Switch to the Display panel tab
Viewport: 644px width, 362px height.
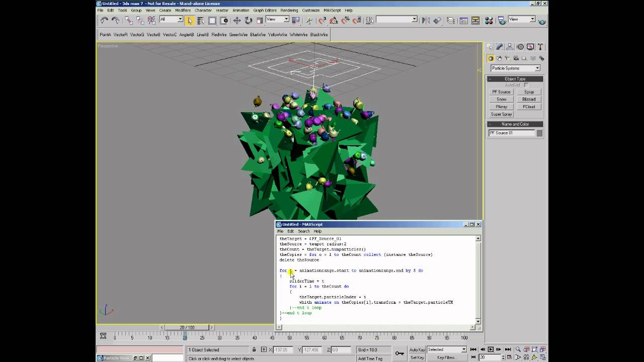pyautogui.click(x=530, y=47)
